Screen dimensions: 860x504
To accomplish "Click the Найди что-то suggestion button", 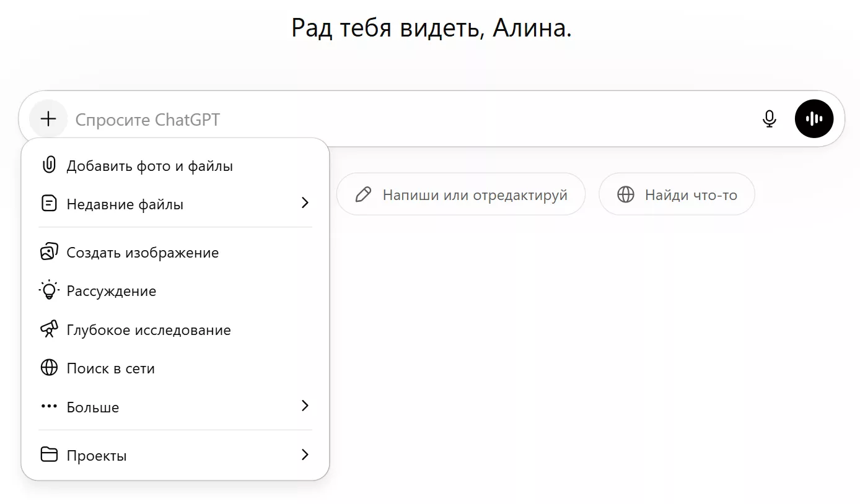I will click(677, 194).
